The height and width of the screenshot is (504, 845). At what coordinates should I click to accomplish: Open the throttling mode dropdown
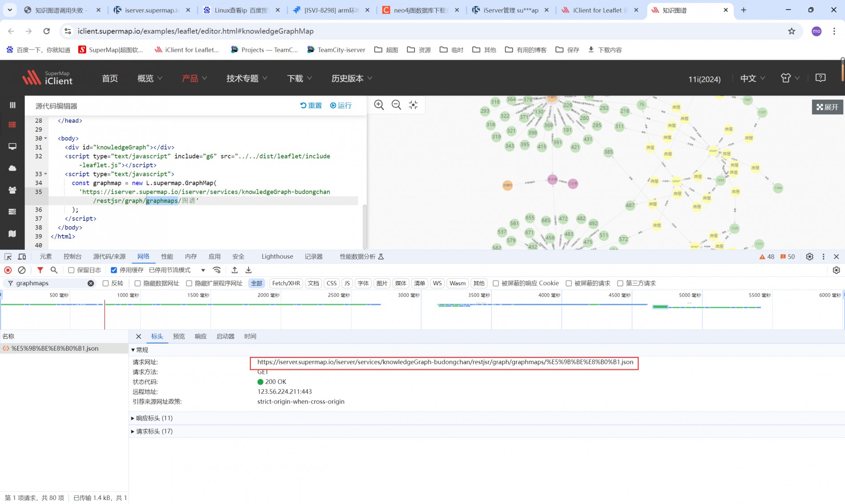coord(177,270)
